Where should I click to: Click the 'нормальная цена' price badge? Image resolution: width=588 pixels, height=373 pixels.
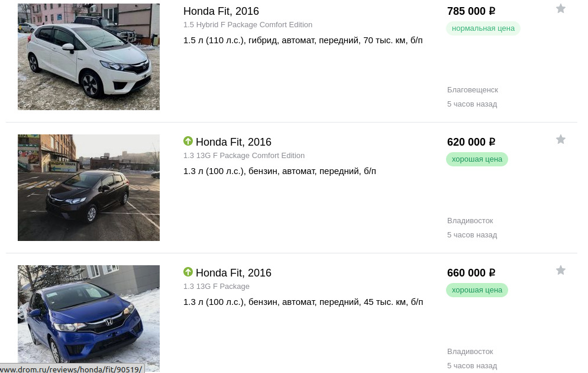click(x=483, y=28)
